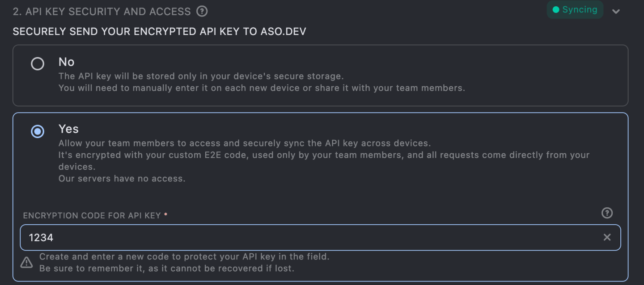Viewport: 644px width, 285px height.
Task: Click the "Create and enter a new code" warning text
Action: tap(184, 257)
